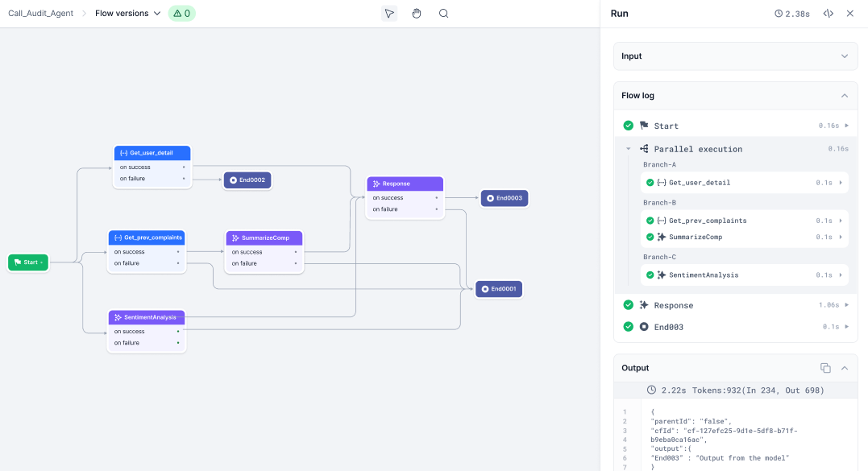Select the pointer cursor tool

(x=389, y=14)
